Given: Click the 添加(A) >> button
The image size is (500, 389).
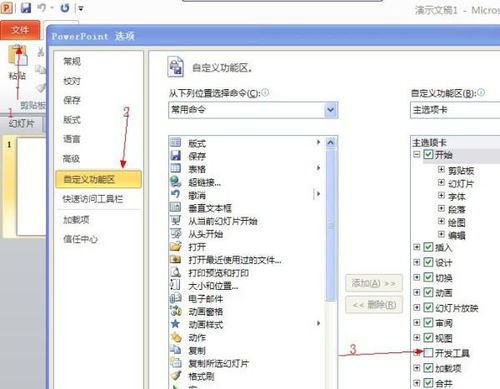Looking at the screenshot, I should (x=374, y=283).
